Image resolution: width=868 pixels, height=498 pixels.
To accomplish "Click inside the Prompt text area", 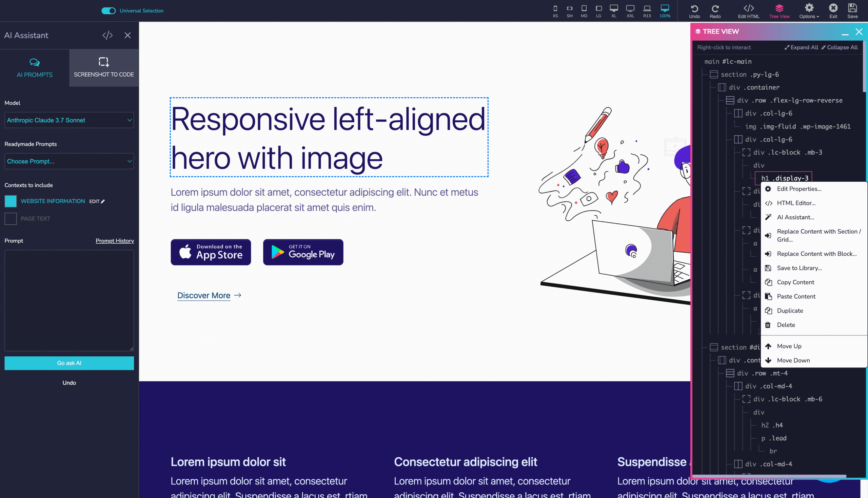I will [69, 300].
